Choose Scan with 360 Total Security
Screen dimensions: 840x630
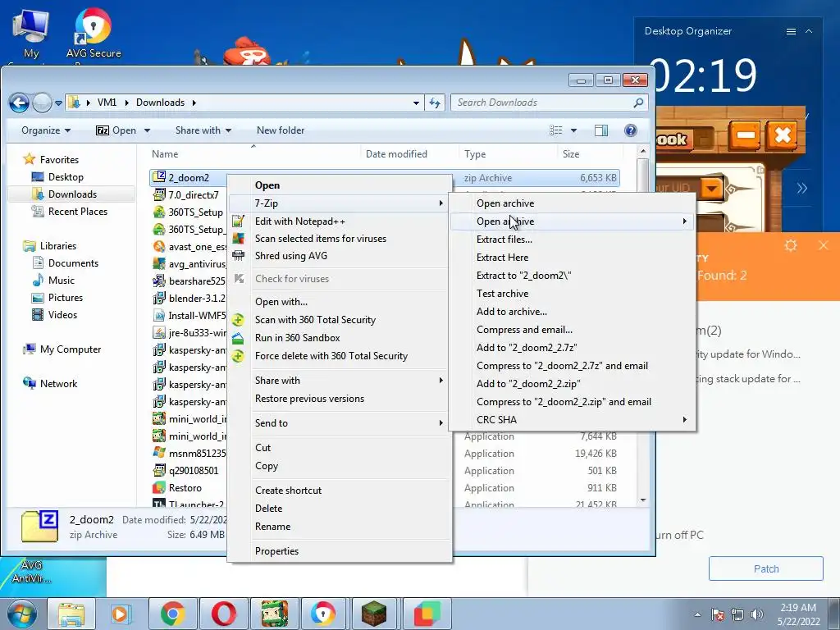[x=340, y=320]
